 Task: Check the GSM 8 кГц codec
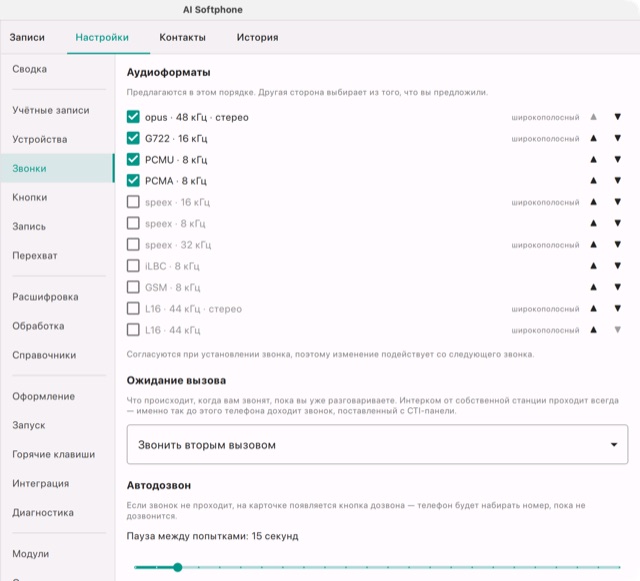(x=133, y=287)
